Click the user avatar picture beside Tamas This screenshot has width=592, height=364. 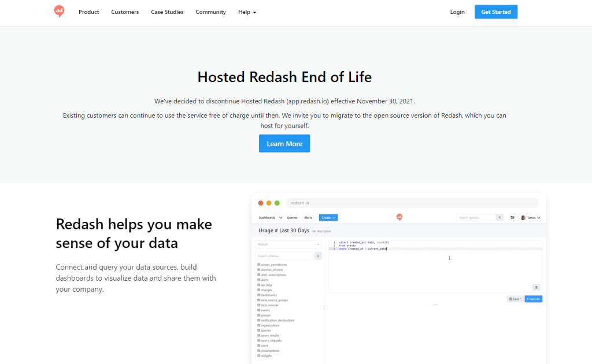point(523,218)
